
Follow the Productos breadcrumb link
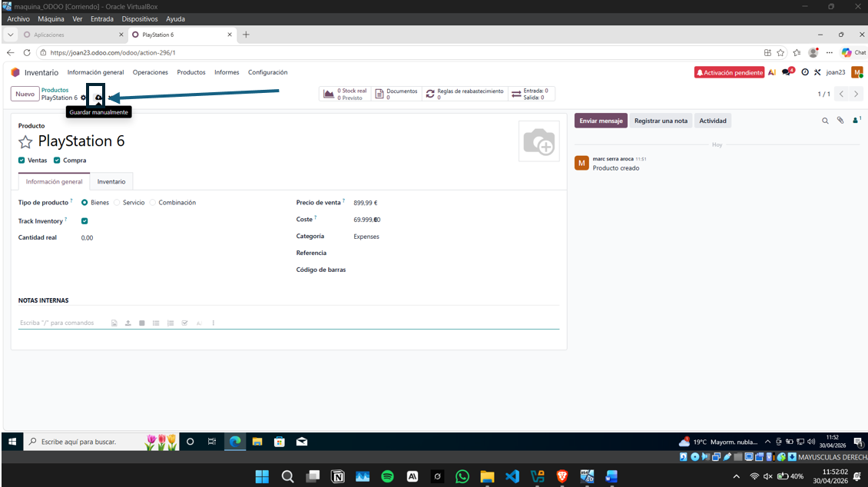[x=55, y=90]
